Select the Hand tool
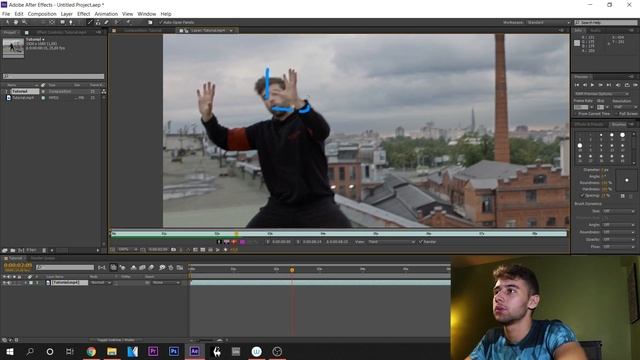 [x=16, y=22]
